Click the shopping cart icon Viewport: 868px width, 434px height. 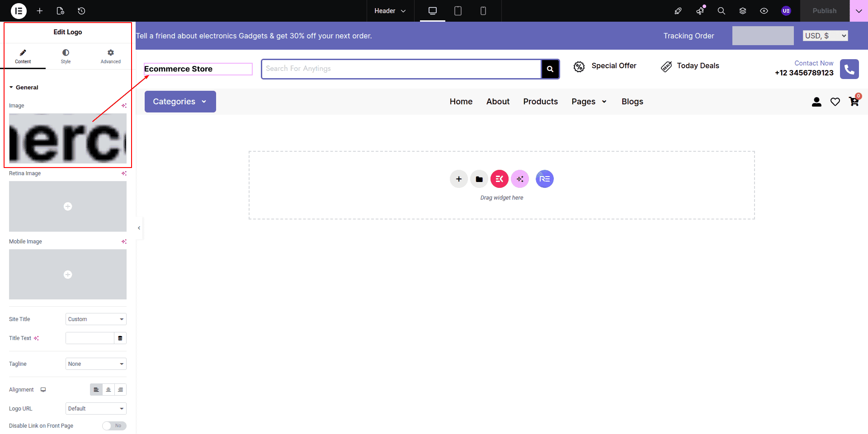point(854,102)
